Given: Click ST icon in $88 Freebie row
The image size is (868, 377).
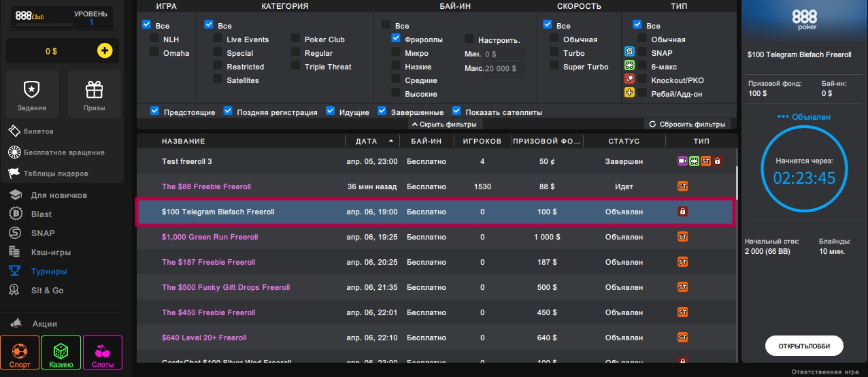Looking at the screenshot, I should tap(682, 186).
